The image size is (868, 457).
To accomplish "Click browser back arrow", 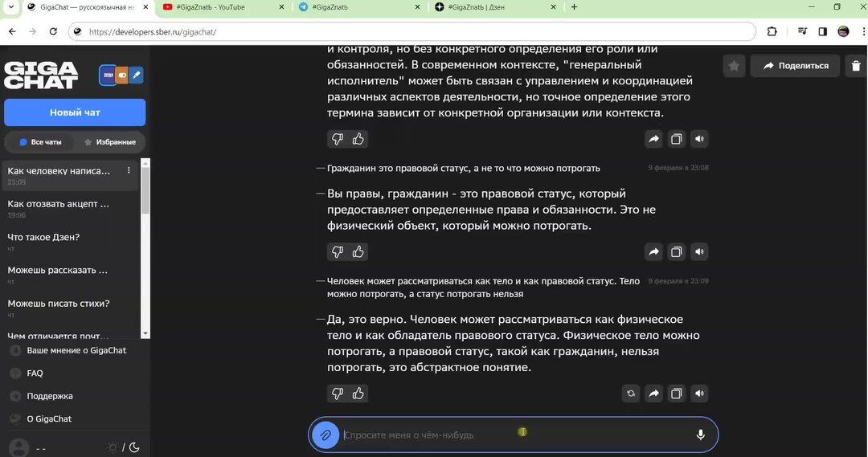I will pos(12,31).
